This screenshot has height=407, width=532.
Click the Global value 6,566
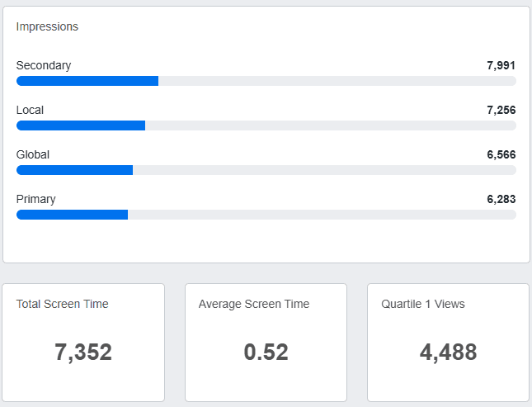point(501,154)
